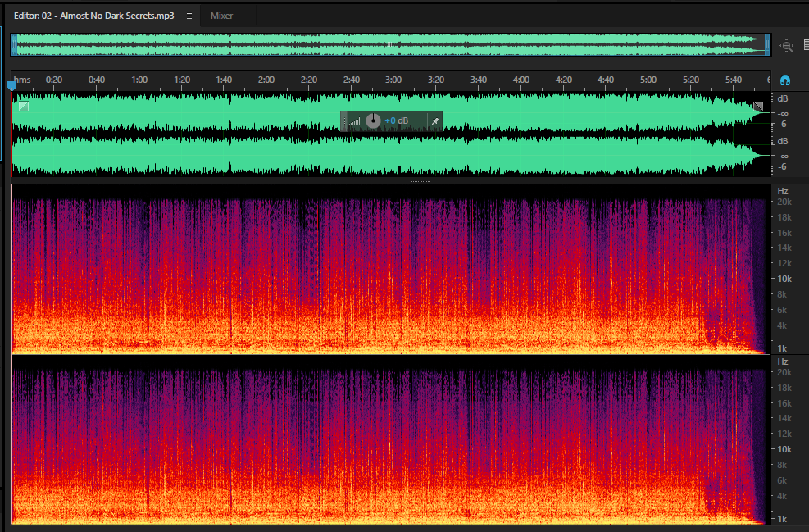Click the right handle of the overview navigator
809x532 pixels.
point(768,45)
